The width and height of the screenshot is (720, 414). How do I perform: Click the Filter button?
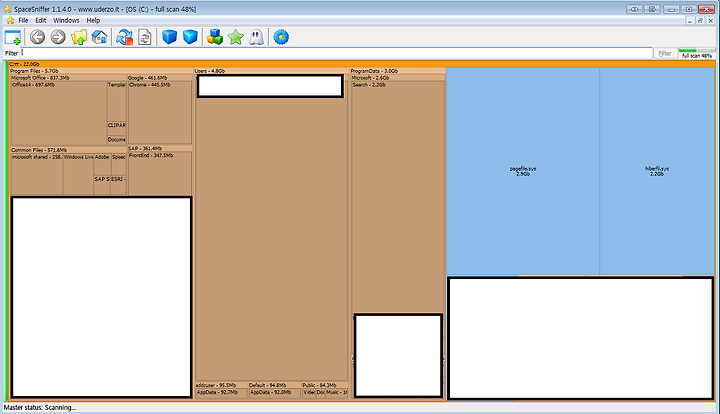(665, 53)
